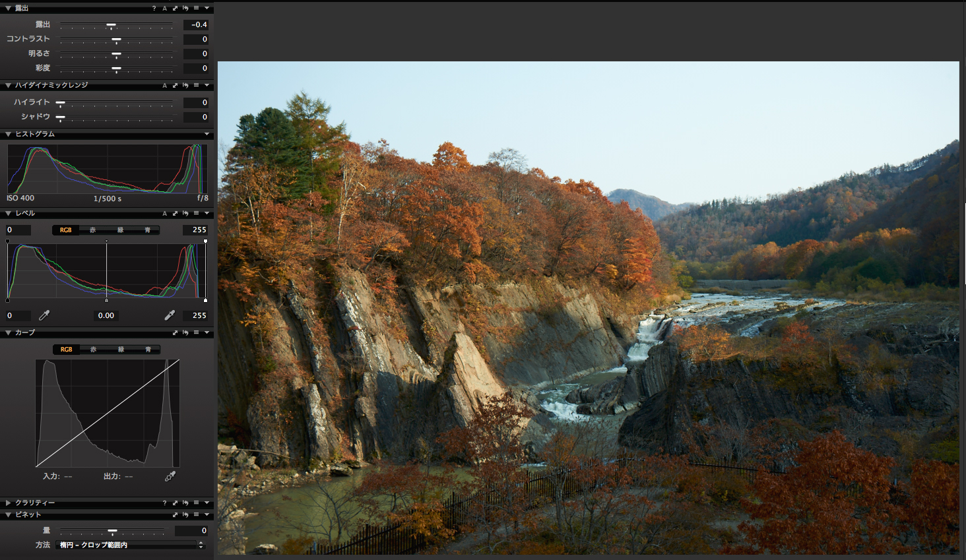Collapse the 露出 panel with its triangle
This screenshot has height=560, width=966.
[x=8, y=8]
